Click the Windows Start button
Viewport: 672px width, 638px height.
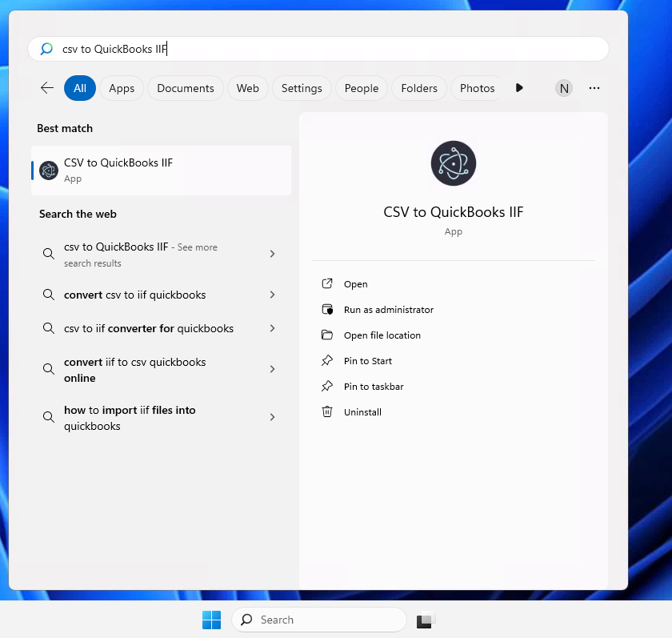point(211,620)
